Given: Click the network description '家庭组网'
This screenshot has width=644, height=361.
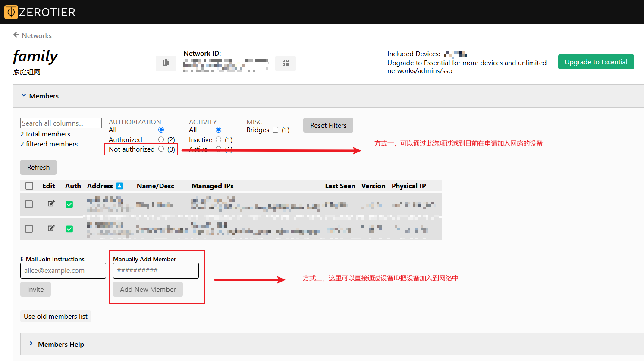Looking at the screenshot, I should coord(27,72).
